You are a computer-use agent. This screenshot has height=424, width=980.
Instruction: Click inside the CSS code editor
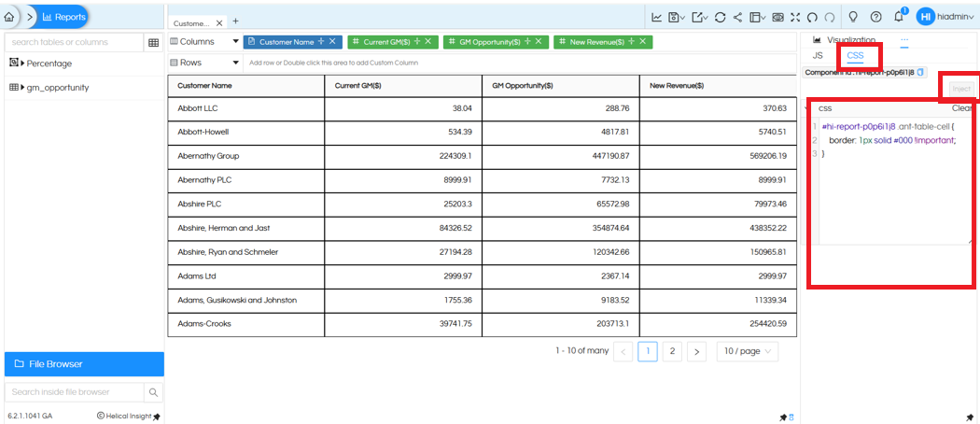[x=894, y=181]
